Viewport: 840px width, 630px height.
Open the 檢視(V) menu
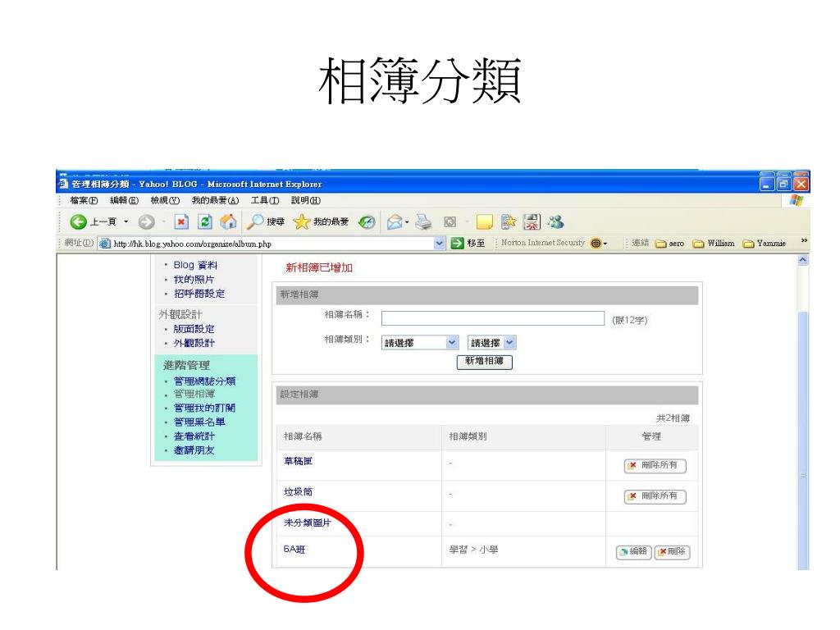pyautogui.click(x=165, y=200)
